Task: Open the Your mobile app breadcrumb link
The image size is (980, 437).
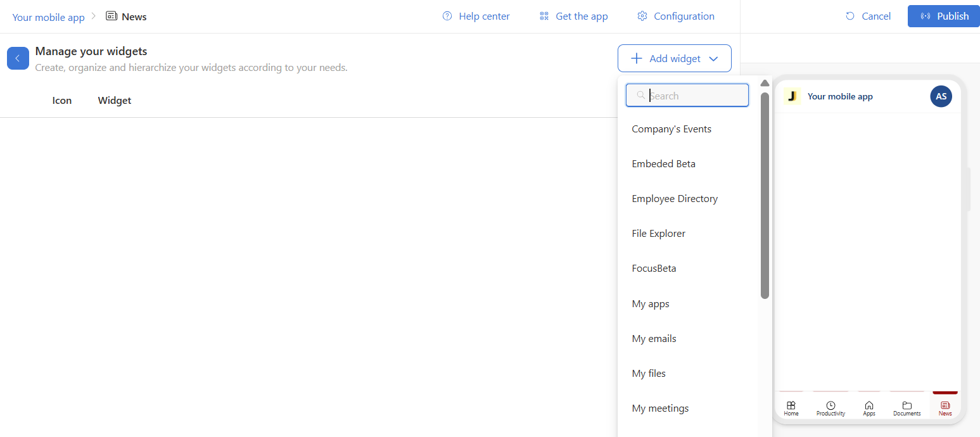Action: [48, 17]
